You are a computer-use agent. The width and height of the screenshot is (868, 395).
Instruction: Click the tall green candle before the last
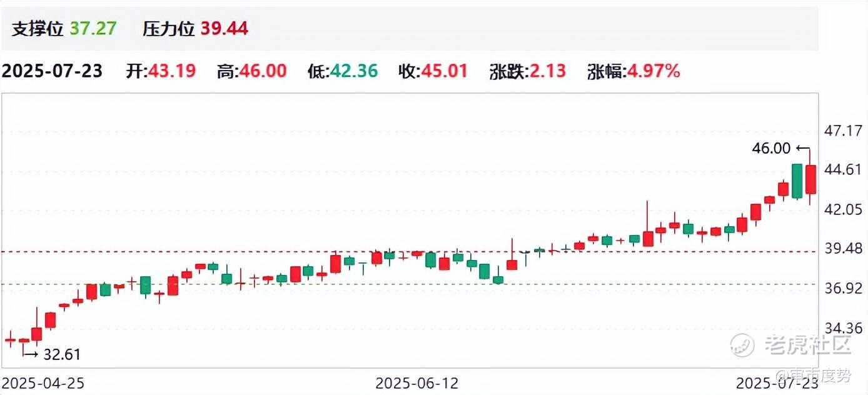click(x=797, y=181)
